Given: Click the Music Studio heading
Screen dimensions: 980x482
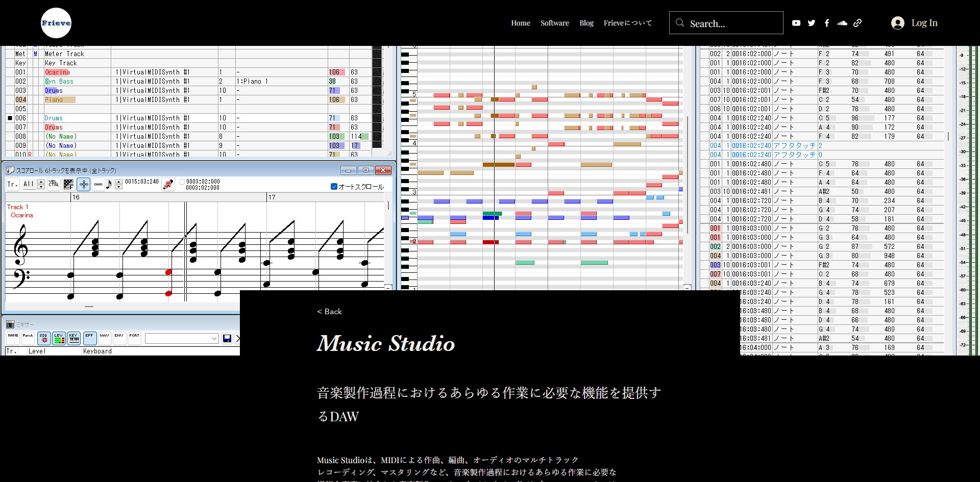Looking at the screenshot, I should coord(386,343).
